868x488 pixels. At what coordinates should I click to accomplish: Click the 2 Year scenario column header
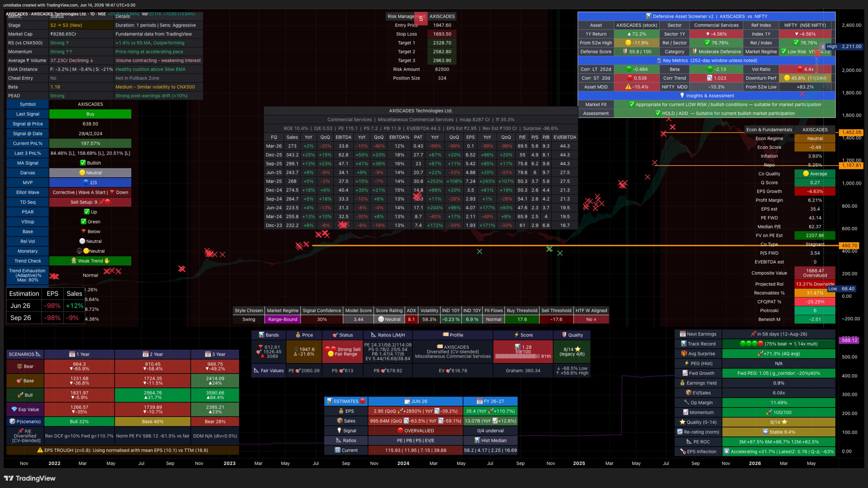(153, 354)
